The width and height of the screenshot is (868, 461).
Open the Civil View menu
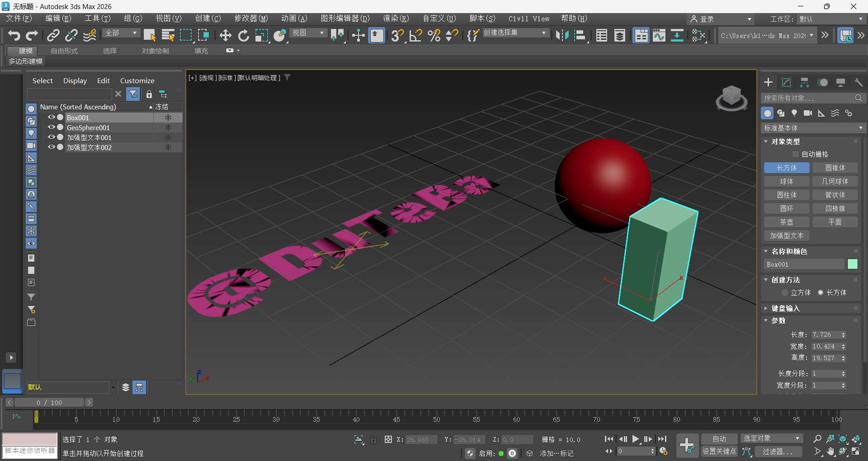(528, 19)
